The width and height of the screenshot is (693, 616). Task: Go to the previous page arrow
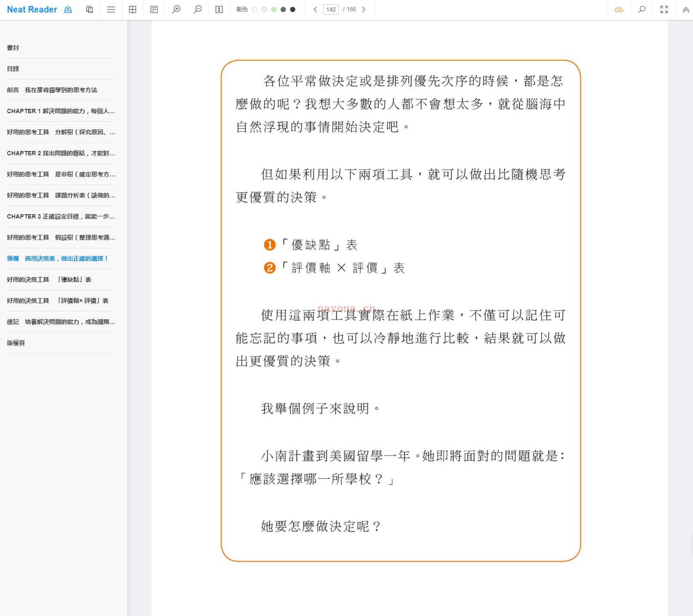[x=315, y=9]
